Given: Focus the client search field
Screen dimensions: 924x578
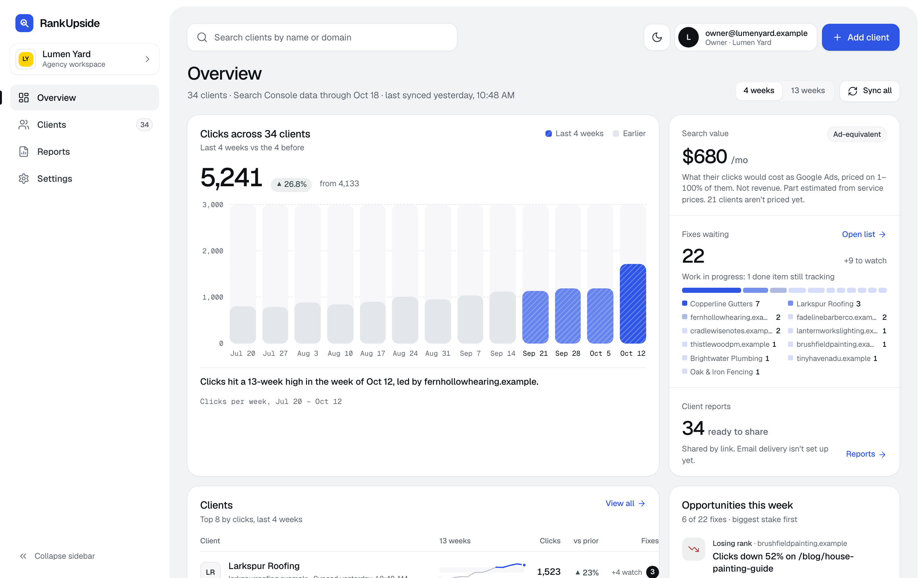Looking at the screenshot, I should click(x=322, y=38).
